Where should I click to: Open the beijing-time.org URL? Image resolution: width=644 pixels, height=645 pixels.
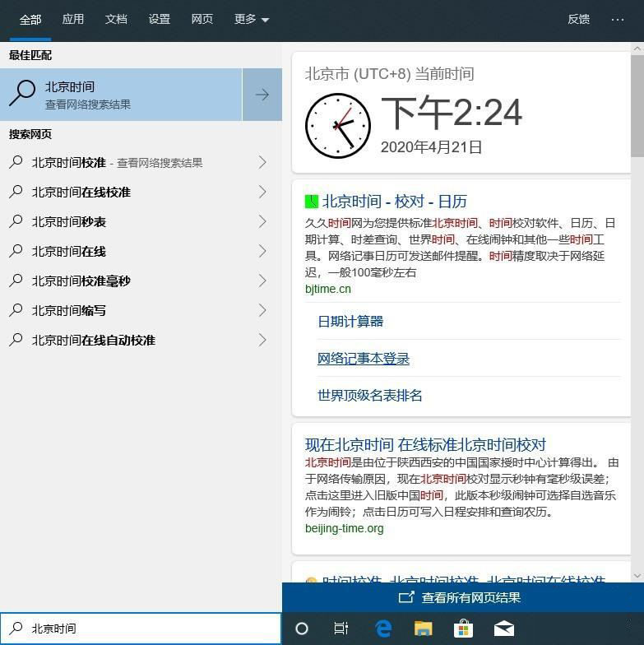click(344, 528)
